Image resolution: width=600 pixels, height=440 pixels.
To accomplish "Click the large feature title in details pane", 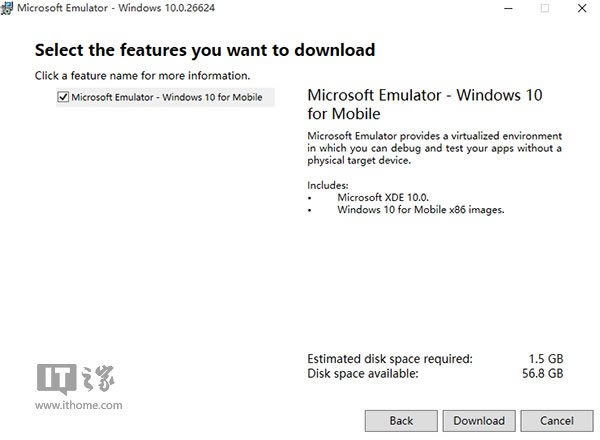I will pos(425,104).
